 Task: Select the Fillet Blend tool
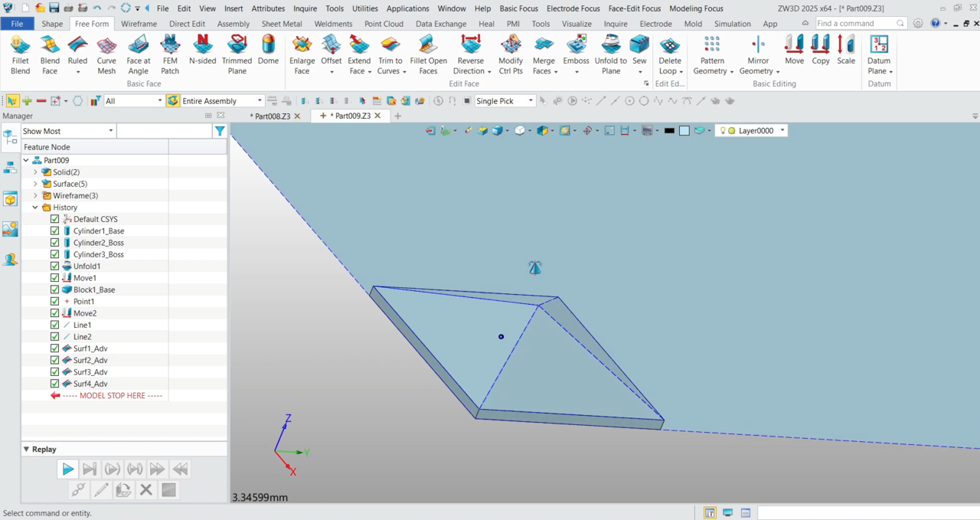pyautogui.click(x=21, y=54)
